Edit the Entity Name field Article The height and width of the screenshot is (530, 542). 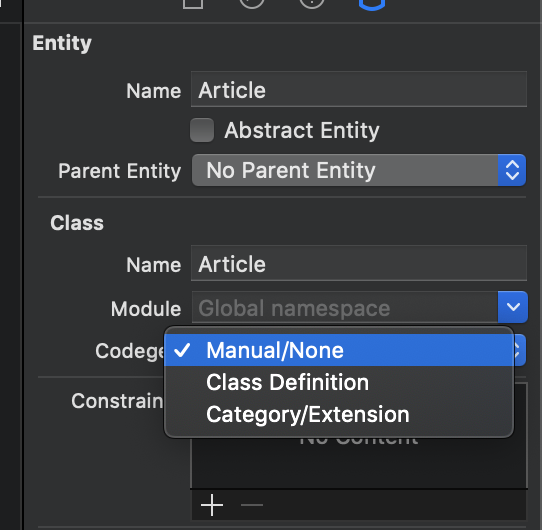(359, 89)
